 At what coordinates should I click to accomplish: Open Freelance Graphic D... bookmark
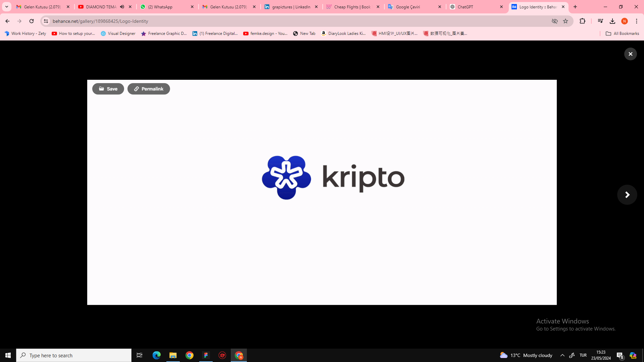(x=164, y=34)
